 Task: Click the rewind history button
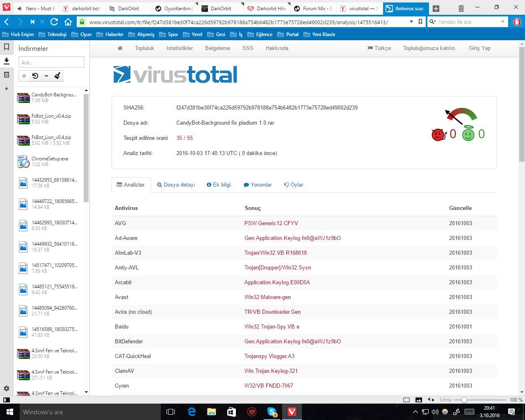(x=32, y=22)
